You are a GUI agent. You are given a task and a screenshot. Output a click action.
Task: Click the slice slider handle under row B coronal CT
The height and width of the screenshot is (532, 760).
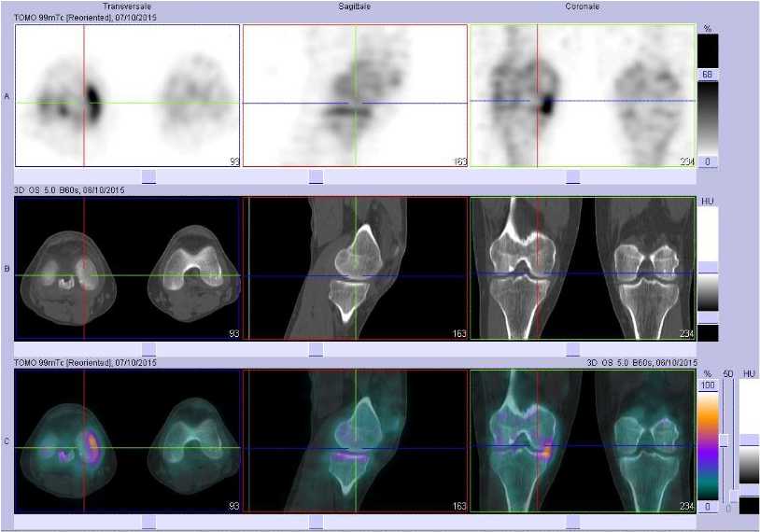[x=573, y=350]
